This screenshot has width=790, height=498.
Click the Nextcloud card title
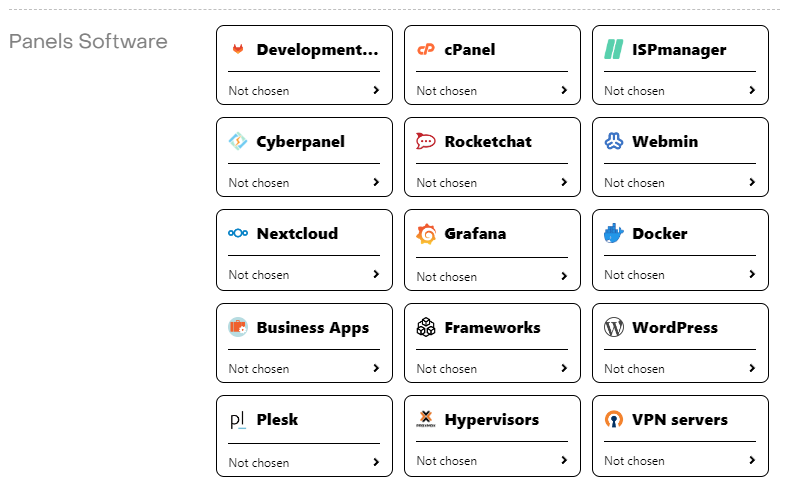point(297,234)
